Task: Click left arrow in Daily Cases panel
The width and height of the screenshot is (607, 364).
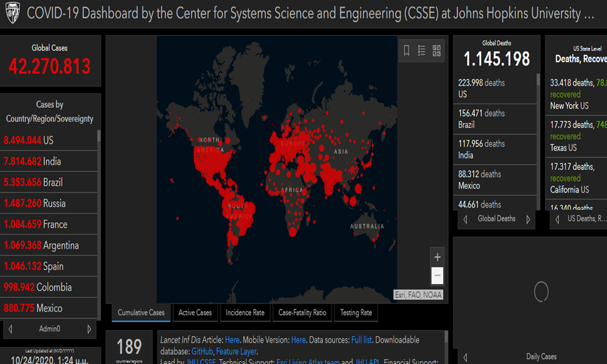Action: click(466, 357)
